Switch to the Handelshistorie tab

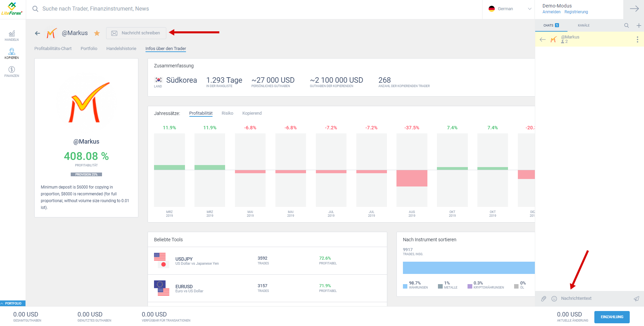click(121, 49)
